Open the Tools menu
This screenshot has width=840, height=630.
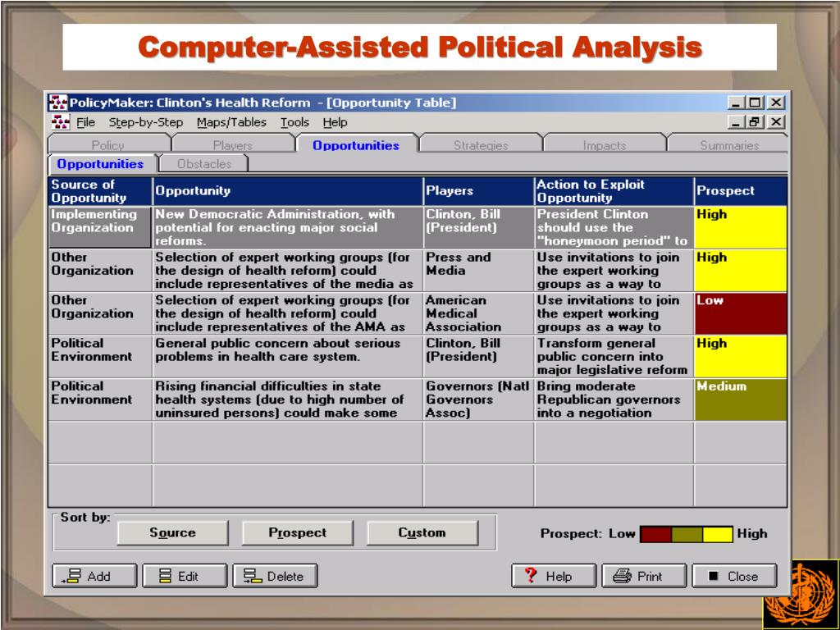[294, 122]
